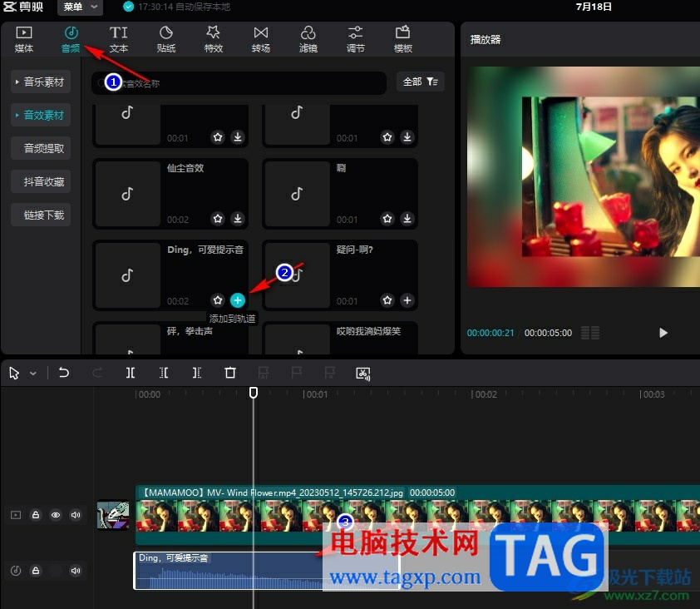
Task: Open the 模板 templates tab
Action: [x=402, y=39]
